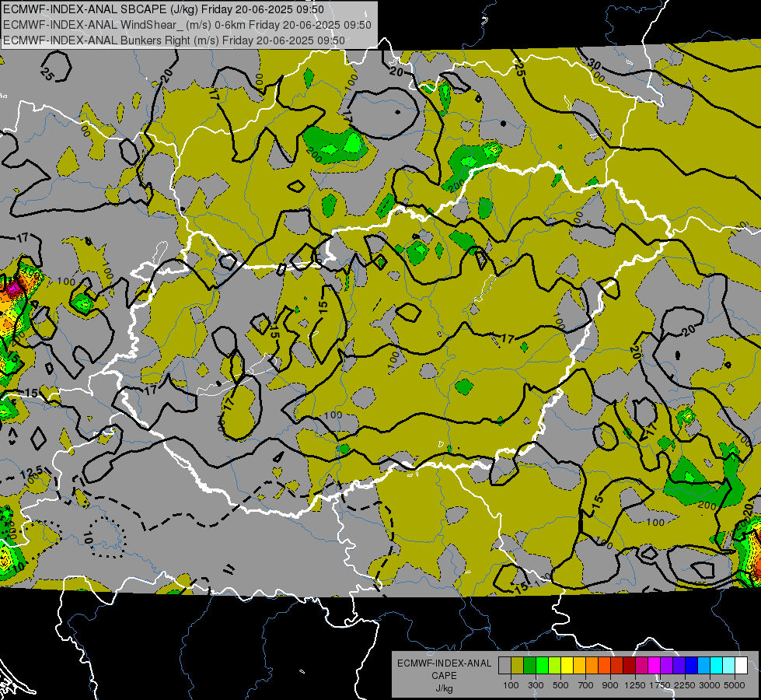The width and height of the screenshot is (761, 700).
Task: Select the orange-red legend swatch before 900
Action: pyautogui.click(x=604, y=666)
